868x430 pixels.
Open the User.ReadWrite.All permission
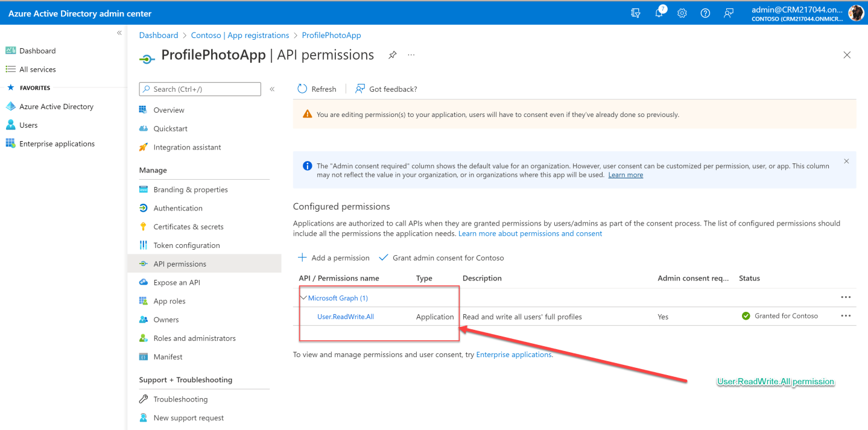click(346, 317)
